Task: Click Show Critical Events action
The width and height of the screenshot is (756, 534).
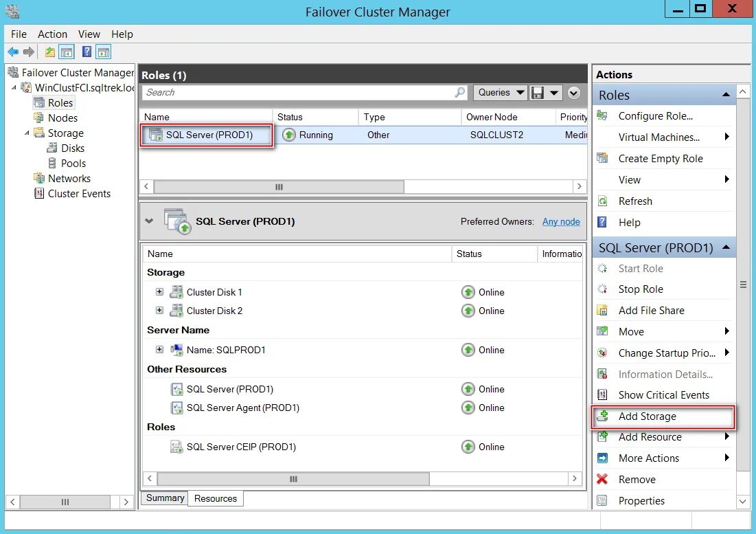Action: [x=663, y=394]
